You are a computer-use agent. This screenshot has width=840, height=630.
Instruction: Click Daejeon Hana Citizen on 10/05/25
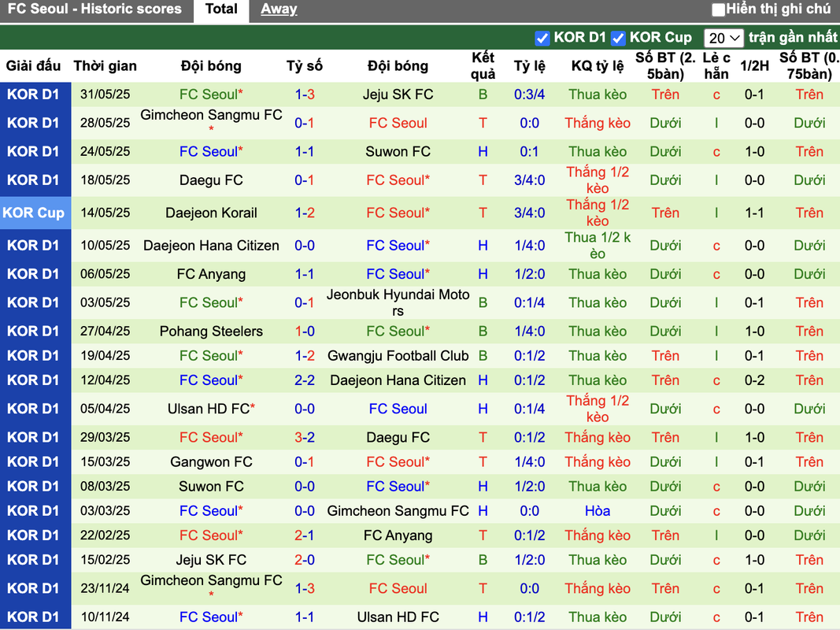(x=211, y=246)
